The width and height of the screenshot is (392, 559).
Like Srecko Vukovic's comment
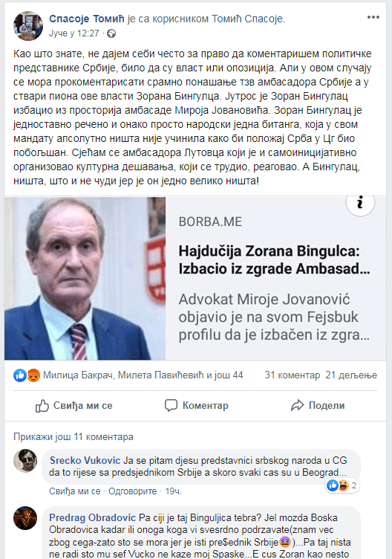pos(75,491)
